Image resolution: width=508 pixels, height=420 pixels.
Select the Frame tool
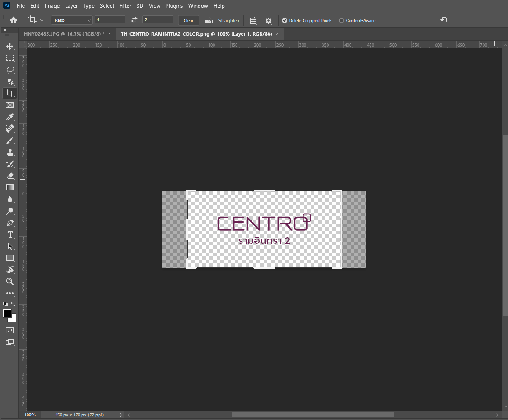[x=10, y=105]
